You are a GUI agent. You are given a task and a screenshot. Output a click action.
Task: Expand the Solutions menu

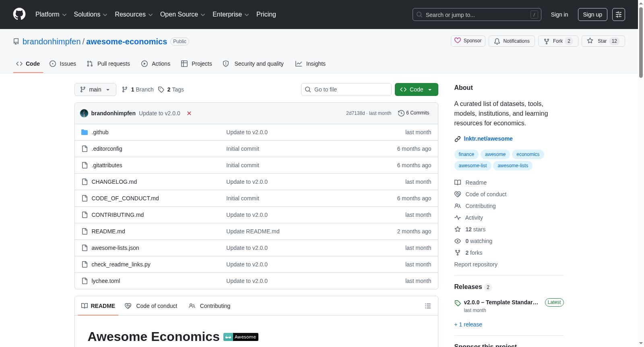[91, 15]
